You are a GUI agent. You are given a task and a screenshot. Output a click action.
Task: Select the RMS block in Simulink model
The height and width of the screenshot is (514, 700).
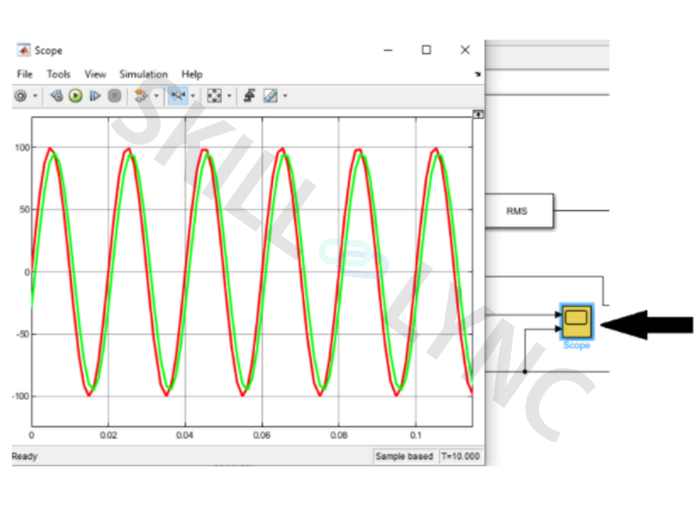pyautogui.click(x=519, y=211)
